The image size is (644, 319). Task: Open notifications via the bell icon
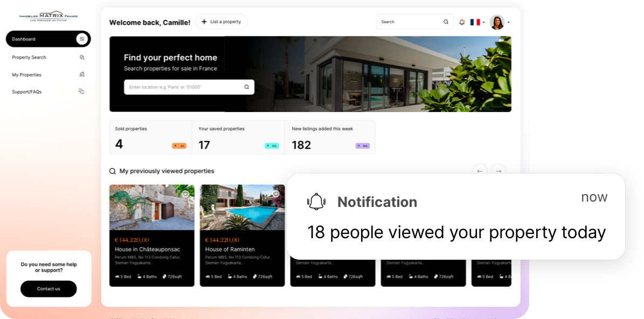(x=461, y=22)
